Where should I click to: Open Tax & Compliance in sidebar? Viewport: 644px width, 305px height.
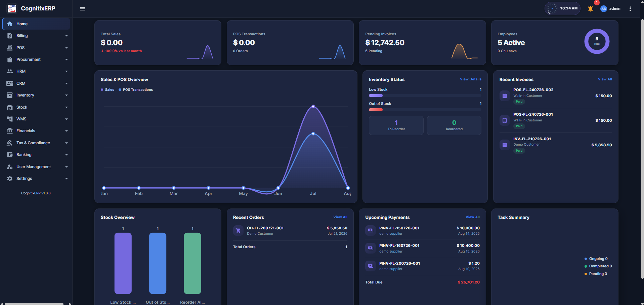pyautogui.click(x=36, y=143)
